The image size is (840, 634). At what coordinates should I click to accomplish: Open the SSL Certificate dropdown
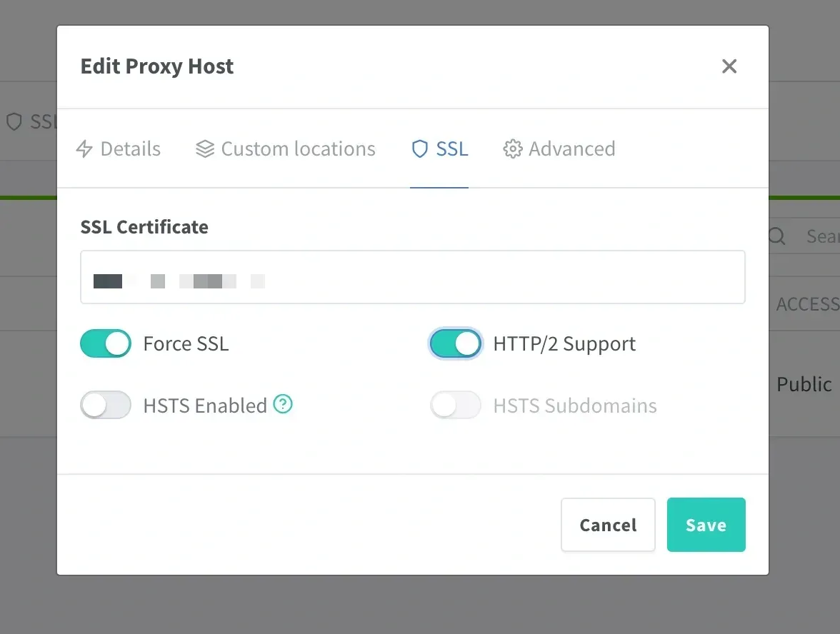413,277
